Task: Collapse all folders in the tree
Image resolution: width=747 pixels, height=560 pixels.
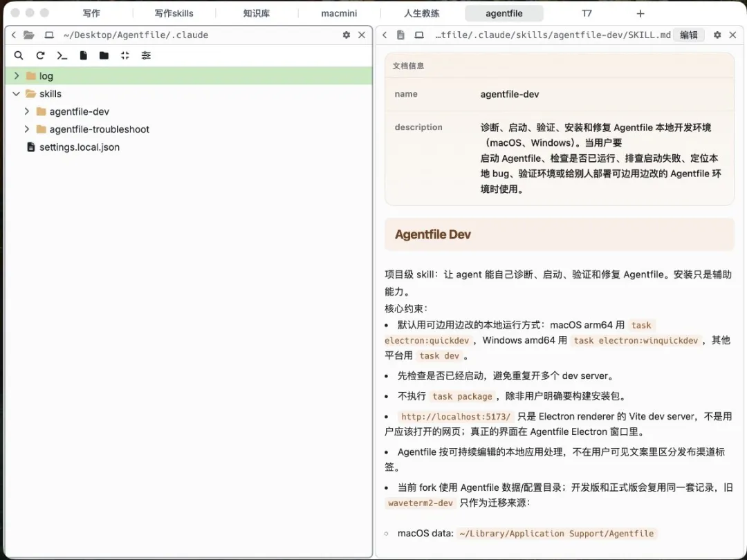Action: point(124,56)
